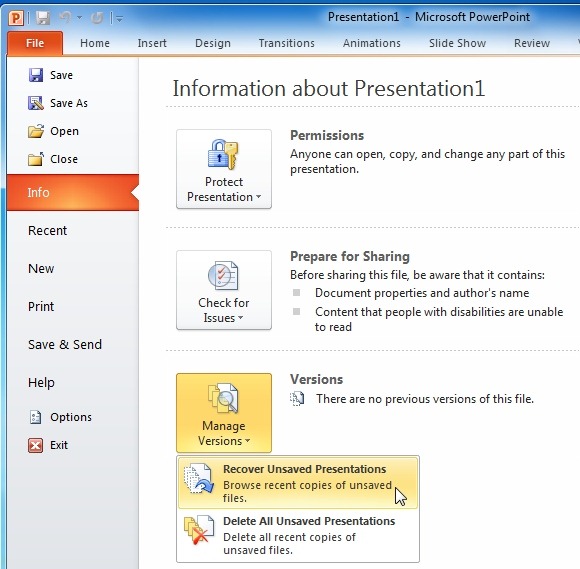Click the Save floppy disk icon in sidebar

36,75
